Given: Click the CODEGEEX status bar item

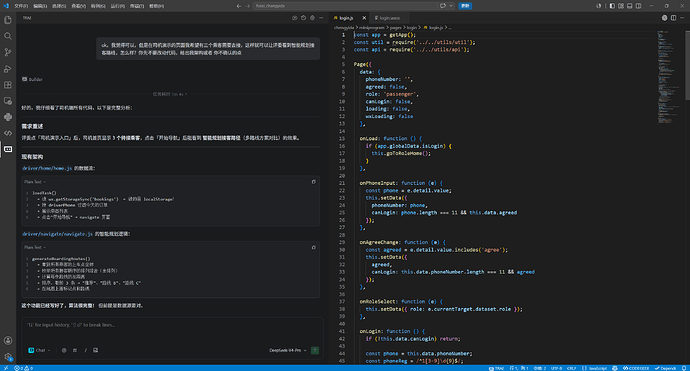Looking at the screenshot, I should pos(636,368).
